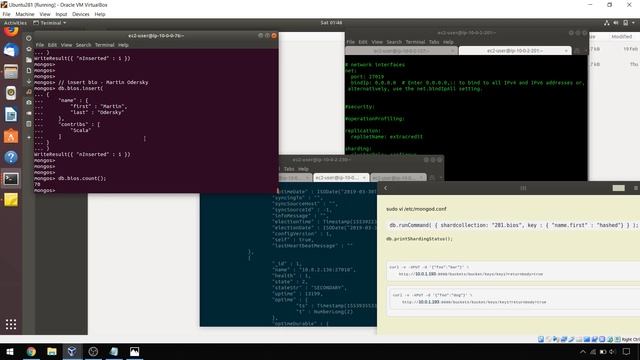Open the hamburger menu in notes window
Screen dimensions: 640x360
click(636, 188)
